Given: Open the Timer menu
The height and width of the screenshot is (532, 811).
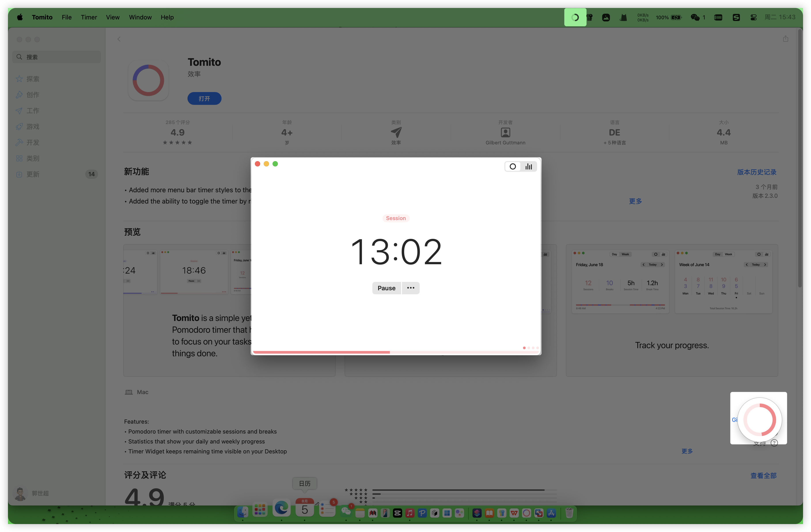Looking at the screenshot, I should click(x=89, y=17).
